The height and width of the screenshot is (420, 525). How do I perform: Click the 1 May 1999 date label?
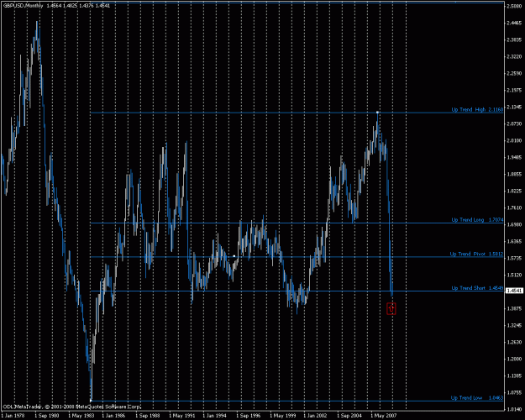pos(282,416)
